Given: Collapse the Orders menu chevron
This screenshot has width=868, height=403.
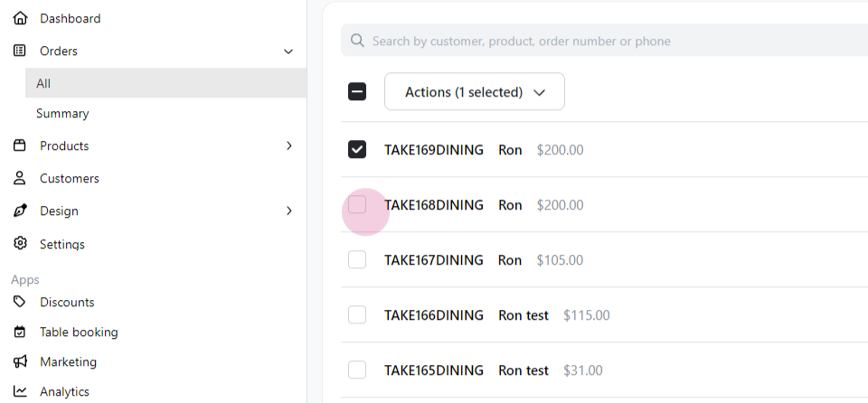Looking at the screenshot, I should (288, 52).
